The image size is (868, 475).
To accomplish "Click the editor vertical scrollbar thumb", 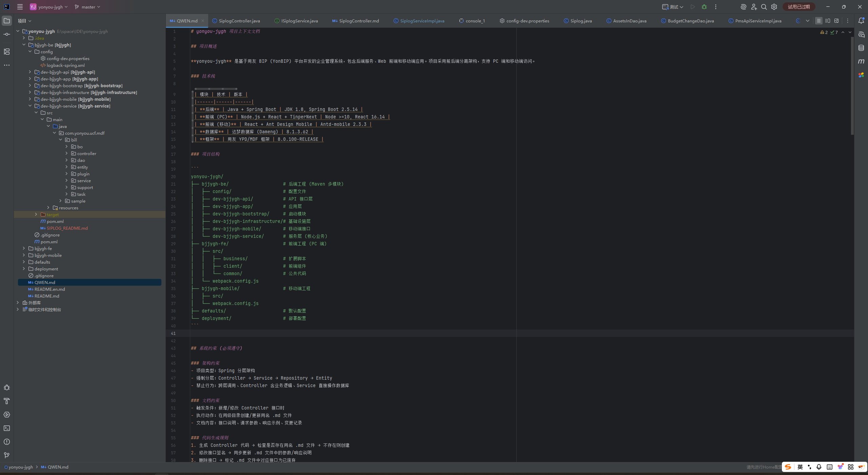I will (852, 86).
